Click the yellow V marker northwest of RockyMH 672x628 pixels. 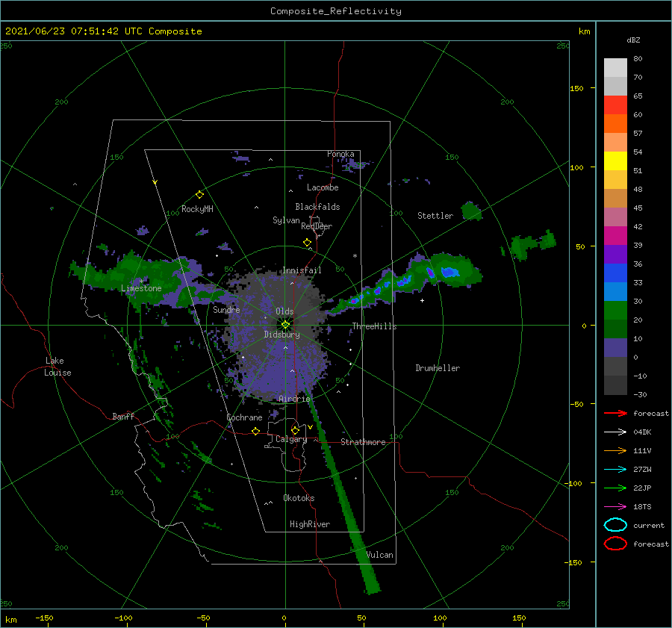(x=155, y=183)
